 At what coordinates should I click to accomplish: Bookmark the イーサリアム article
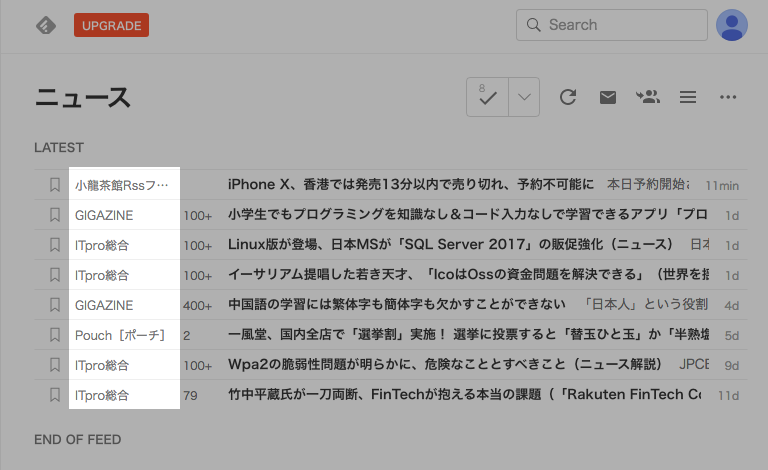point(55,275)
